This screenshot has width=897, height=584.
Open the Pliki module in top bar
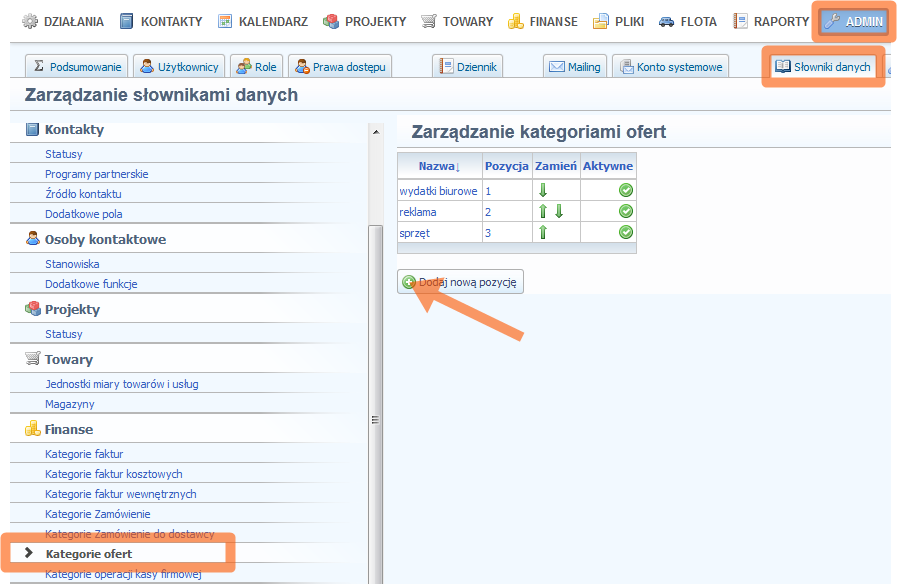tap(620, 21)
